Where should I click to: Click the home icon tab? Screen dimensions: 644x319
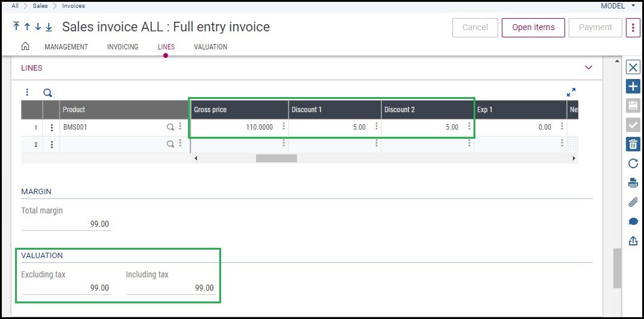25,46
